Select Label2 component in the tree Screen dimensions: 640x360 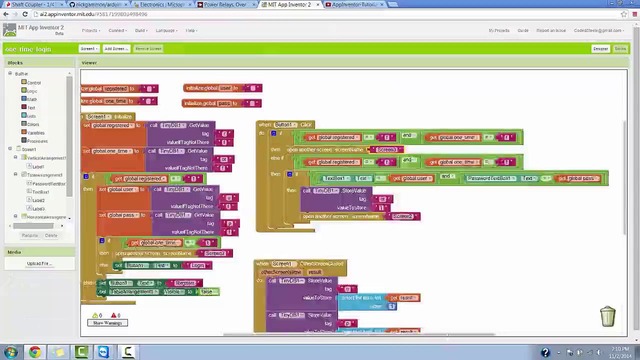click(x=36, y=200)
